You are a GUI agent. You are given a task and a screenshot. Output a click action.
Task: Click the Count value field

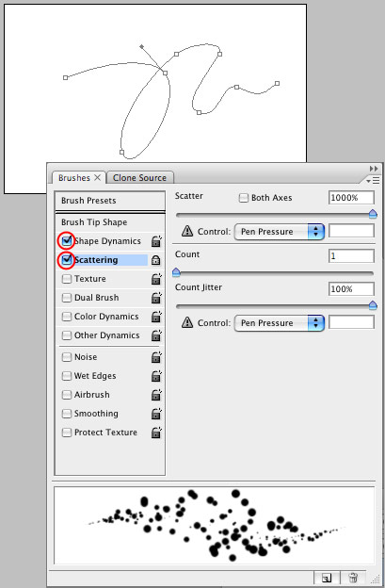(351, 256)
